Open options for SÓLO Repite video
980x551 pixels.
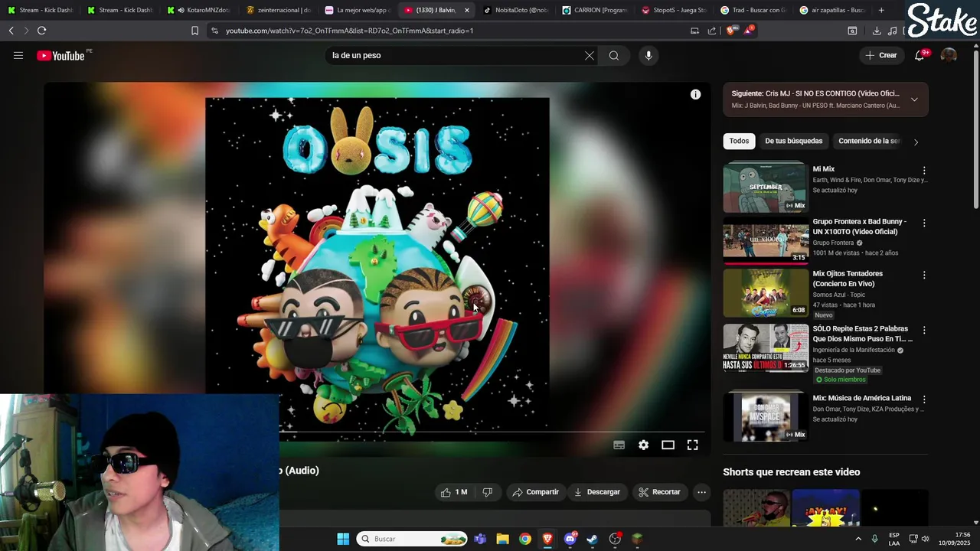[x=924, y=330]
